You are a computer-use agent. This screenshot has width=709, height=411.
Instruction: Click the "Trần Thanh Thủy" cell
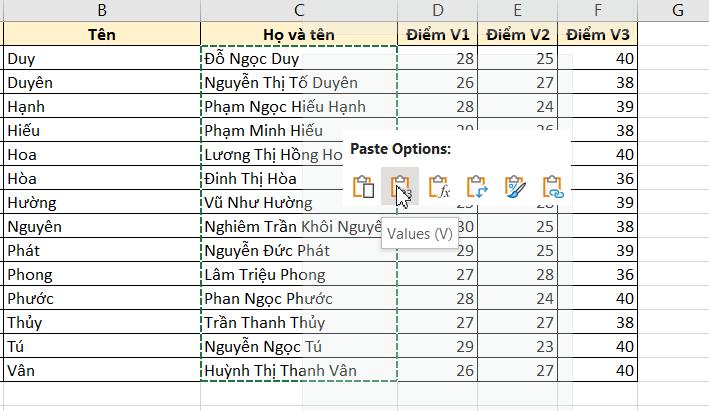(298, 322)
